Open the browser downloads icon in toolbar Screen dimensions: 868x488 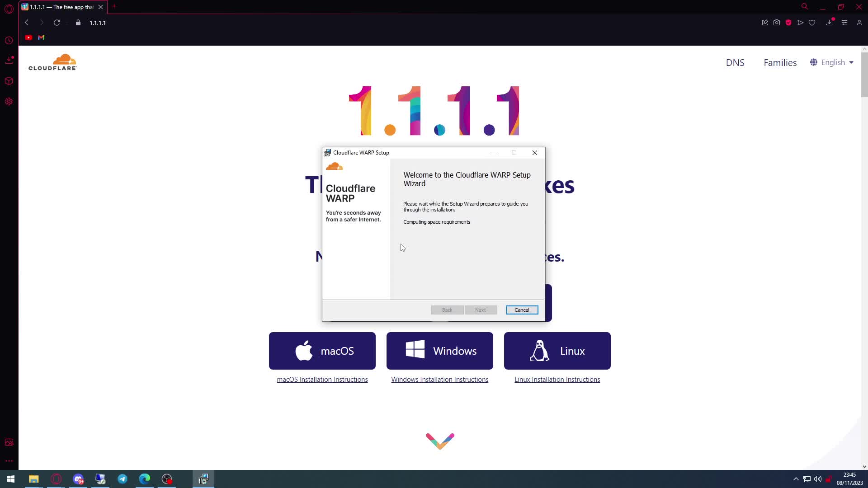coord(829,23)
